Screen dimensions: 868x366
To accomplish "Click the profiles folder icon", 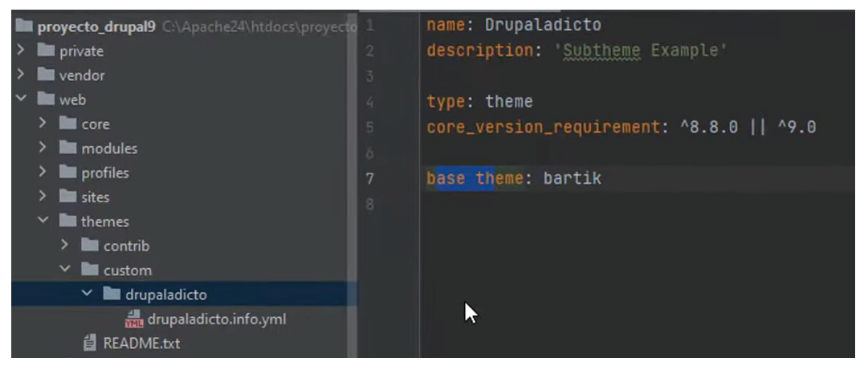I will (x=67, y=173).
